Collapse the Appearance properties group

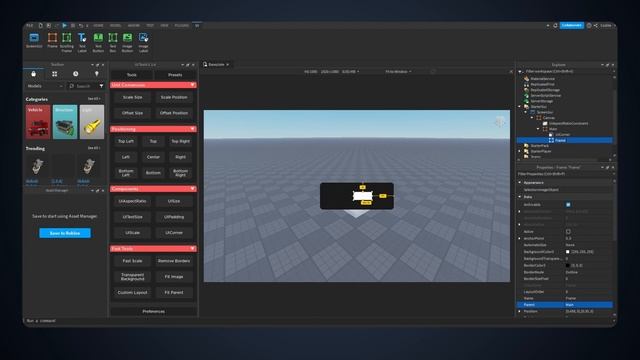click(520, 182)
